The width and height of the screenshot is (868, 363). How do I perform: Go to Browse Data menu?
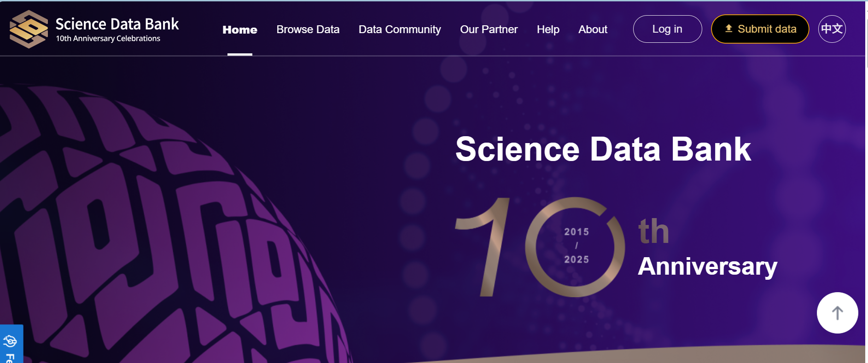tap(308, 29)
